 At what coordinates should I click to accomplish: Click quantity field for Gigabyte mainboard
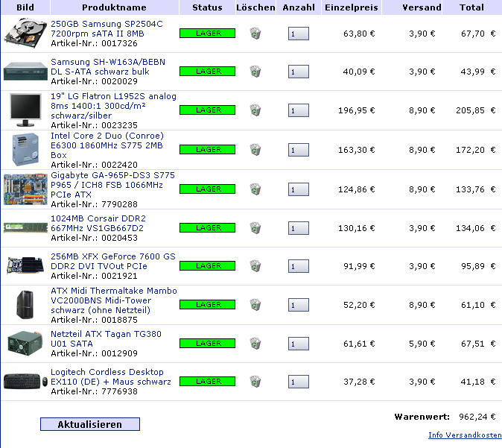(299, 189)
